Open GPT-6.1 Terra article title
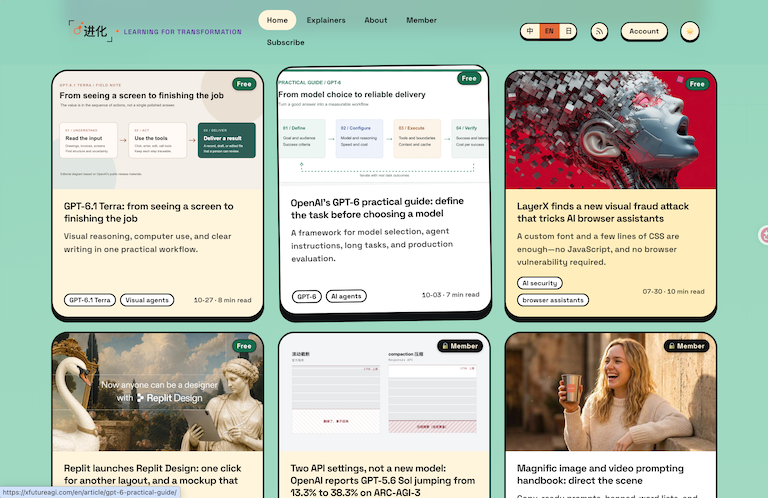768x498 pixels. coord(148,213)
